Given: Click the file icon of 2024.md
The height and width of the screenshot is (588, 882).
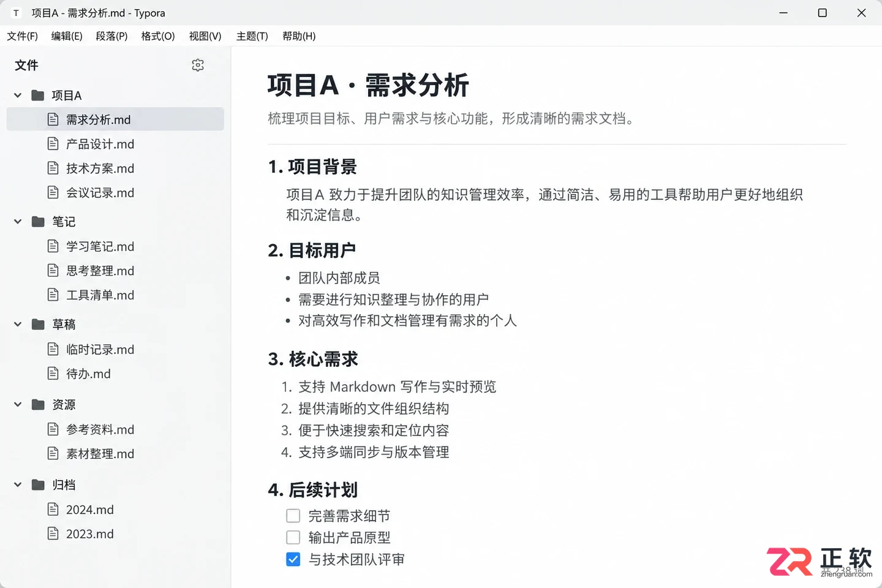Looking at the screenshot, I should tap(53, 509).
